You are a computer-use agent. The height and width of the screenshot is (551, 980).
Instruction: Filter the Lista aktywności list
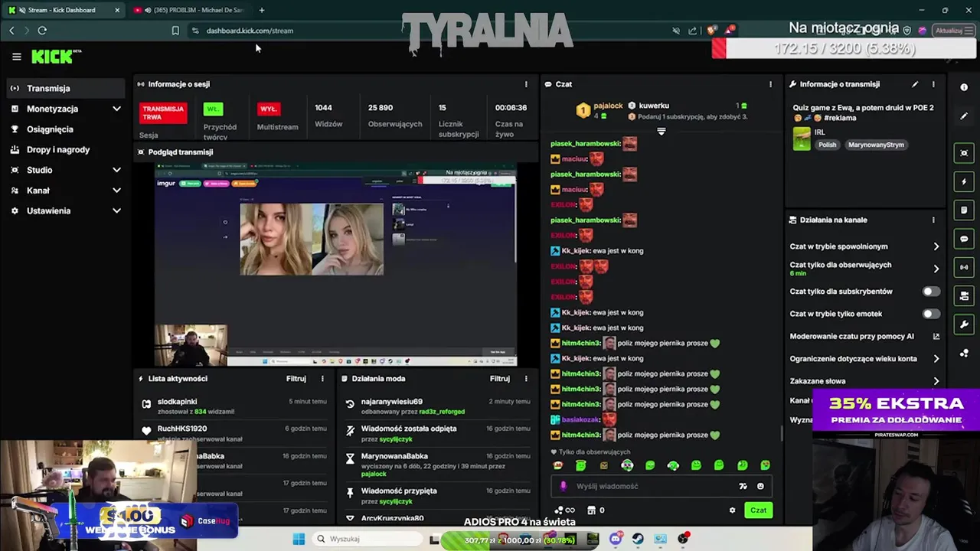[296, 379]
